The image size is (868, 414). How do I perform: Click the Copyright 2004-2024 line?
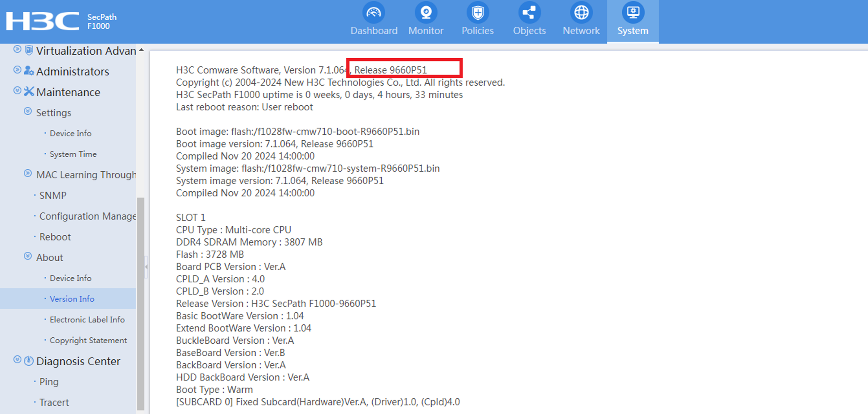340,82
